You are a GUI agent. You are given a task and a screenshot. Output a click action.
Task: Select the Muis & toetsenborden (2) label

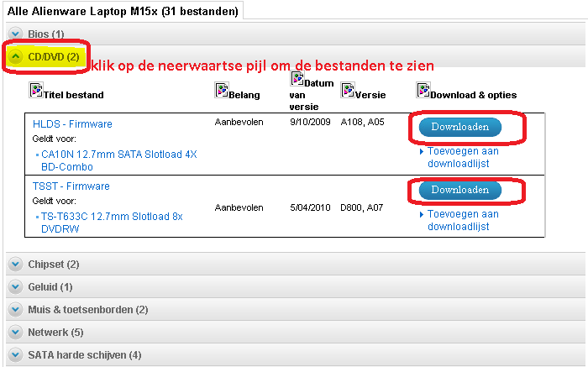coord(88,310)
